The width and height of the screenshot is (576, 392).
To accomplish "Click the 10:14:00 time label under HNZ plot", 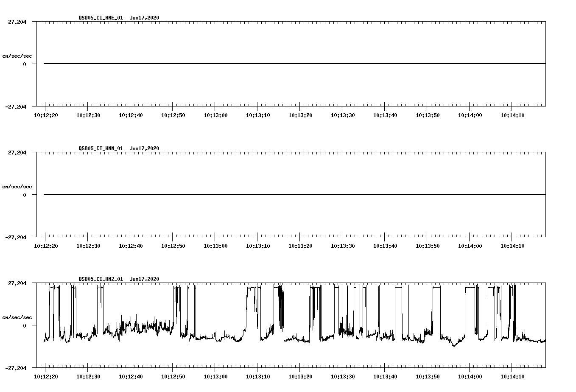I will (470, 377).
